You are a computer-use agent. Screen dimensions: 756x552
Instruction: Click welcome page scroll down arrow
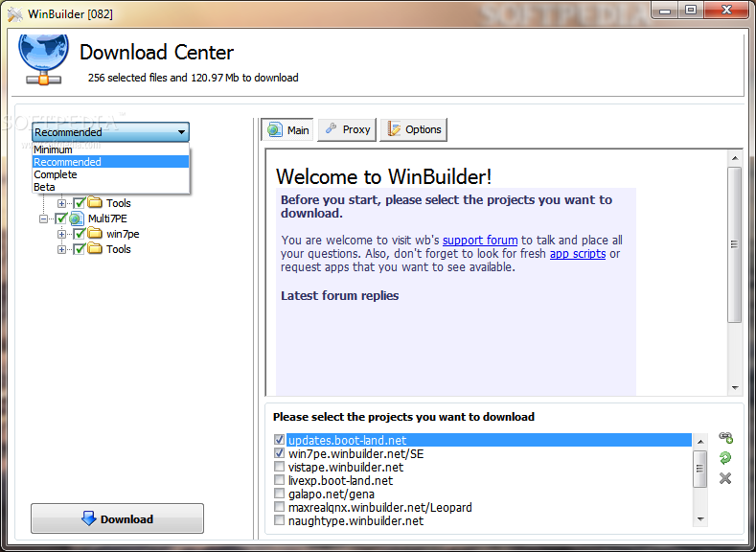coord(735,387)
